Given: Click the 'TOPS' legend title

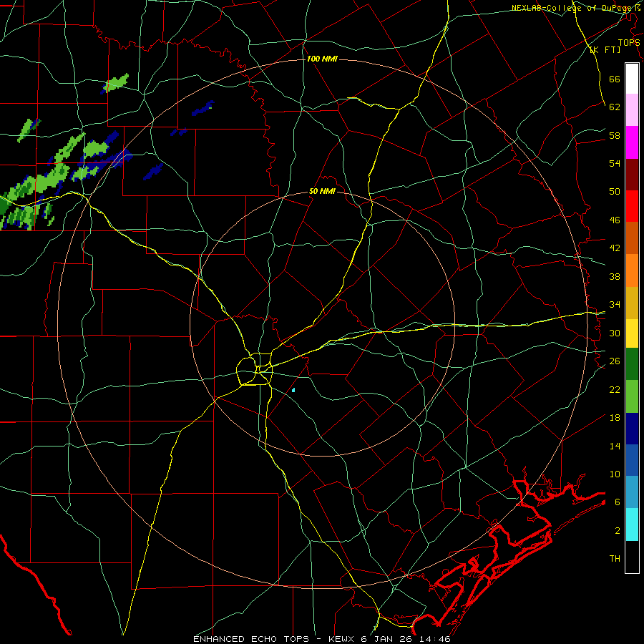Looking at the screenshot, I should pyautogui.click(x=629, y=42).
